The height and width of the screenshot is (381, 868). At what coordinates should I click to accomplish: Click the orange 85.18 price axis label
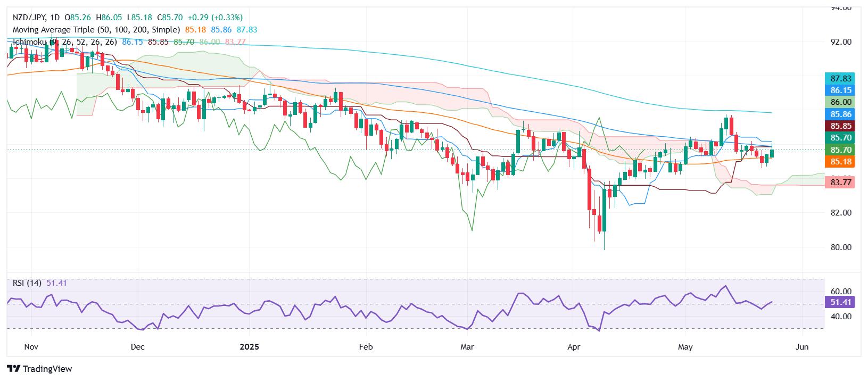[839, 162]
